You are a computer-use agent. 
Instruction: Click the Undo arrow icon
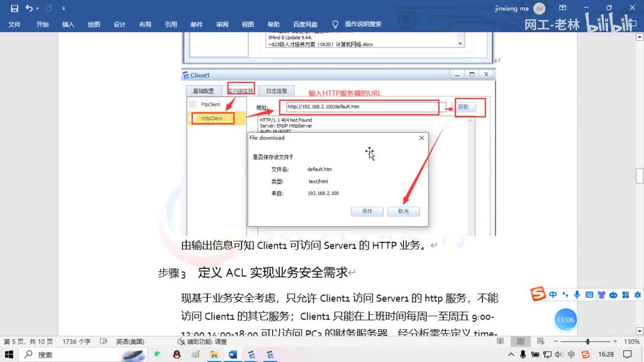29,8
